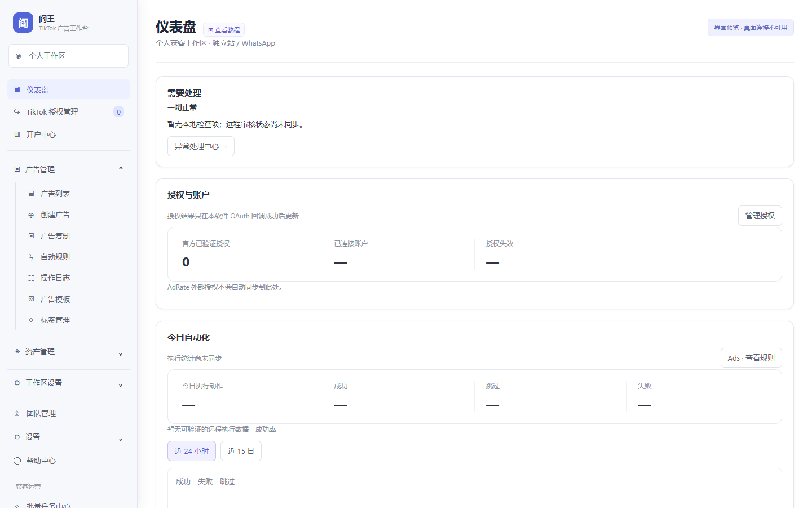The height and width of the screenshot is (508, 812).
Task: Click the 开户中心 sidebar icon
Action: (17, 134)
